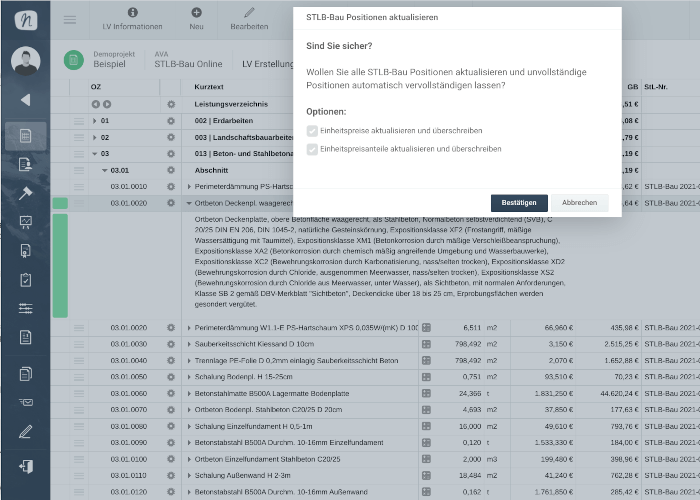Select the table sheet sidebar icon

[25, 136]
